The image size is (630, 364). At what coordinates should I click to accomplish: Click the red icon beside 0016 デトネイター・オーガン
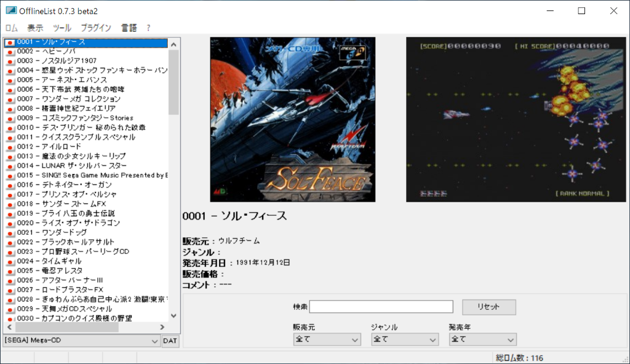tap(10, 185)
